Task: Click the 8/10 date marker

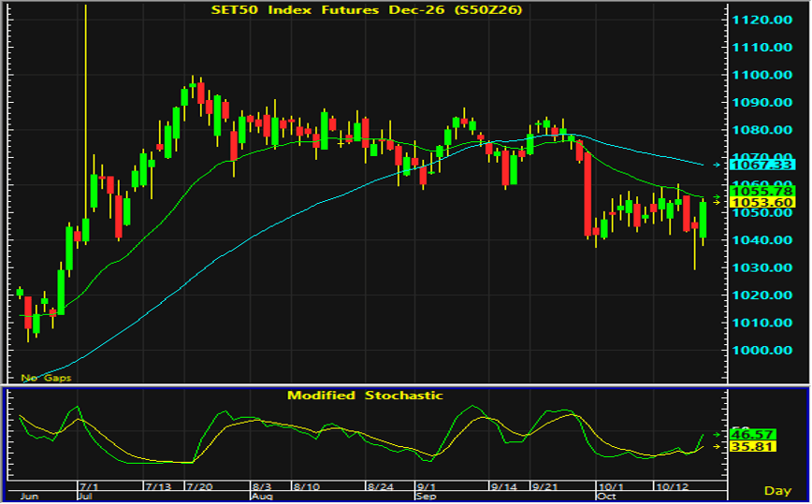Action: [306, 487]
